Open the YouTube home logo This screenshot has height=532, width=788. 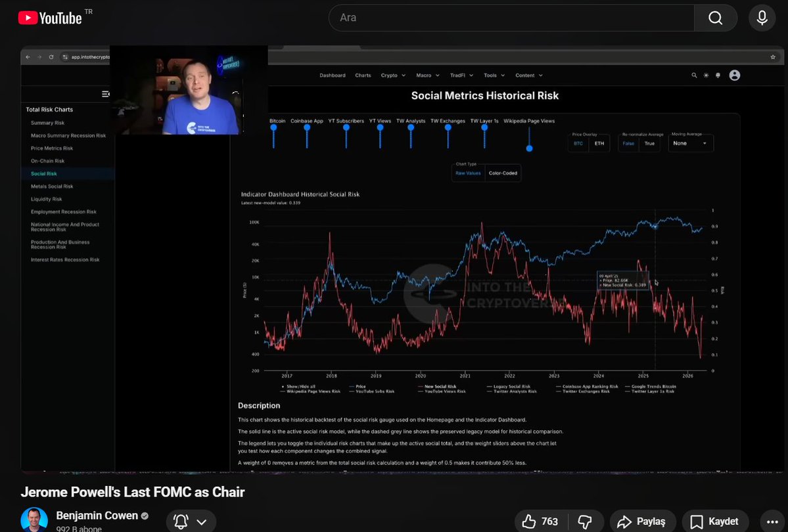point(50,18)
